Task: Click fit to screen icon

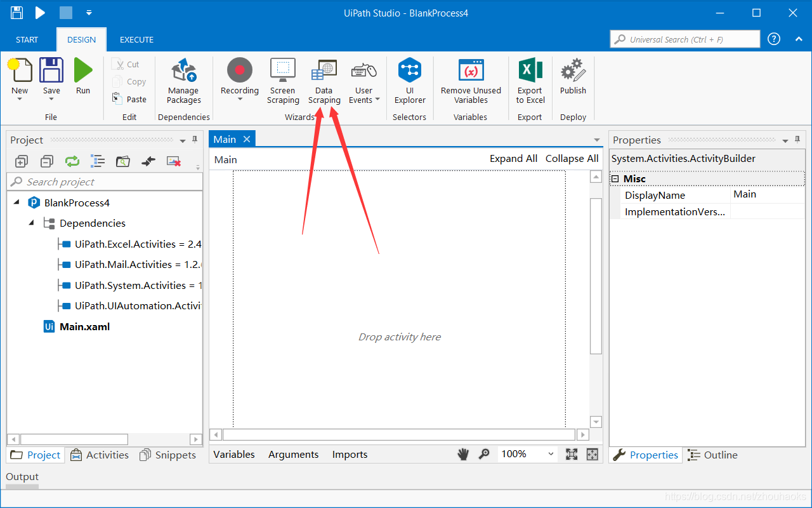Action: click(572, 454)
